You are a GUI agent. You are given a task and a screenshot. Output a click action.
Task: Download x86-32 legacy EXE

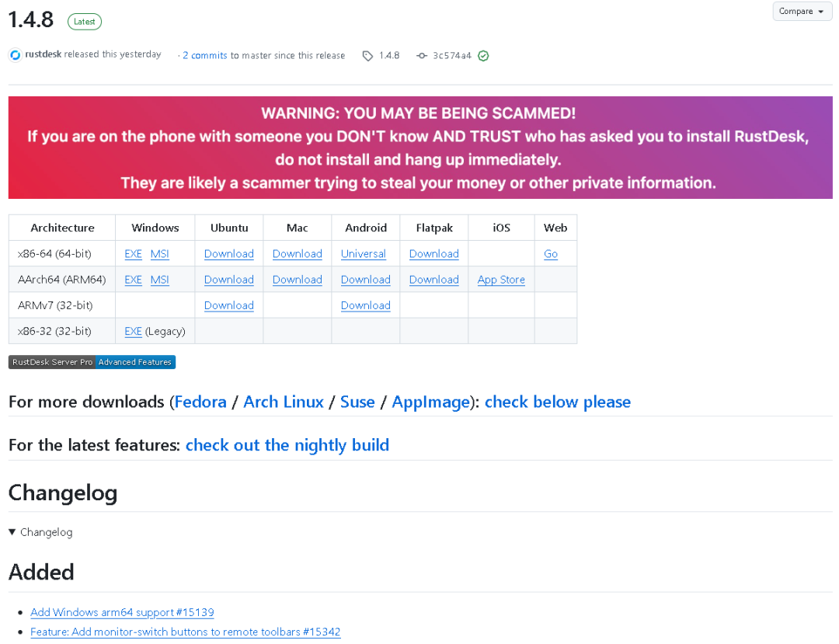point(134,332)
